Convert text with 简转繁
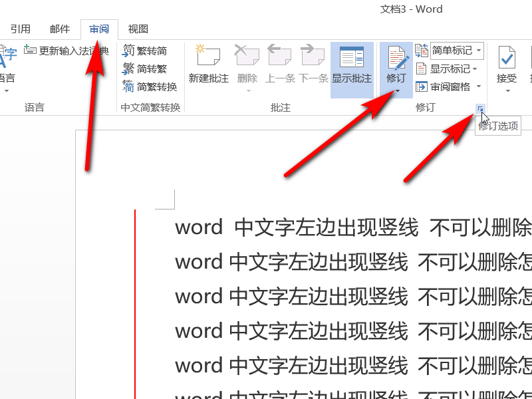The width and height of the screenshot is (532, 399). coord(145,69)
